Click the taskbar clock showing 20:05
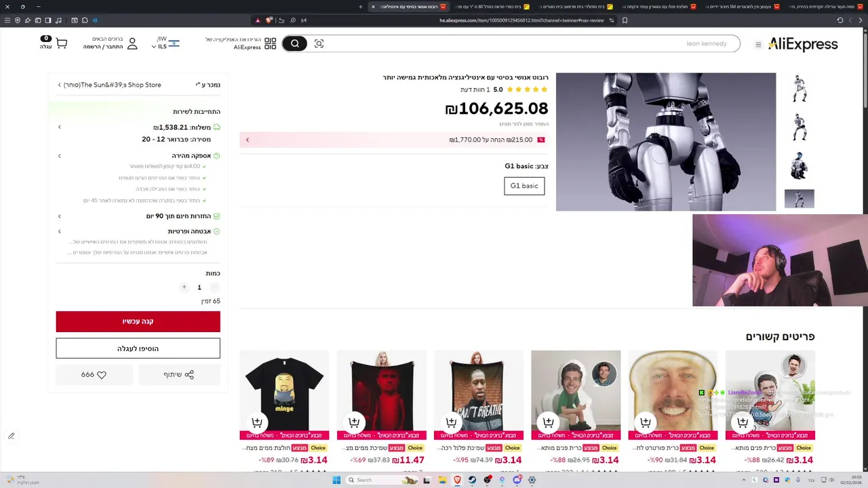The width and height of the screenshot is (868, 488). tap(851, 480)
